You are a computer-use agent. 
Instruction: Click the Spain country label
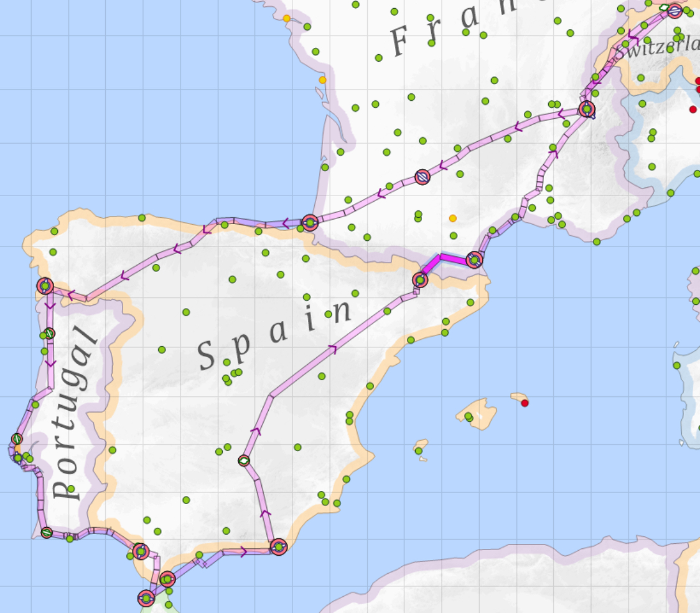pos(274,336)
